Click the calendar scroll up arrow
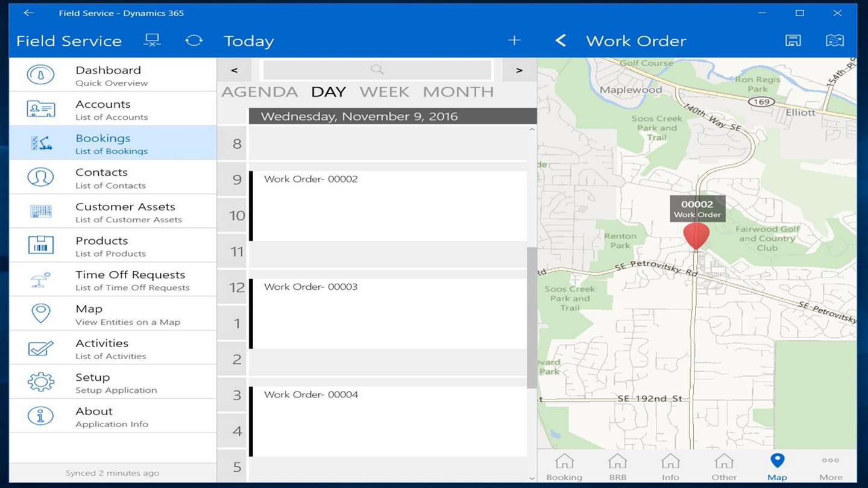The image size is (868, 488). point(532,130)
